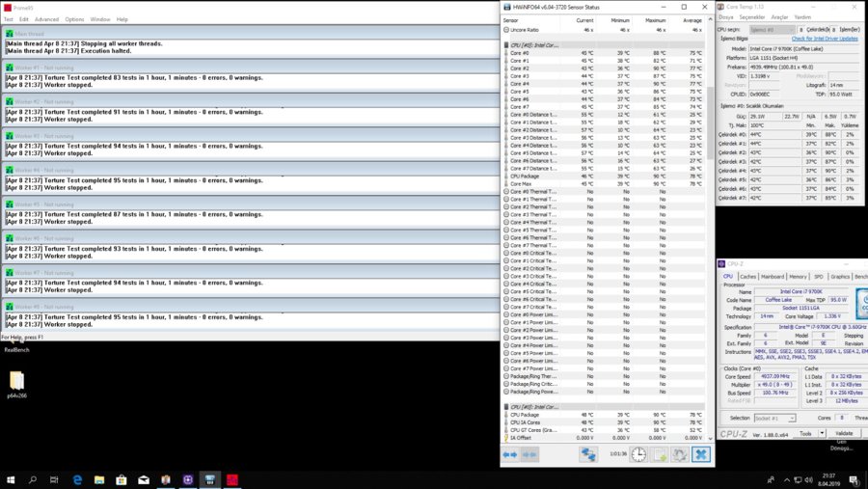Click HWiNFO Current column header
Viewport: 868px width, 489px height.
pos(584,20)
